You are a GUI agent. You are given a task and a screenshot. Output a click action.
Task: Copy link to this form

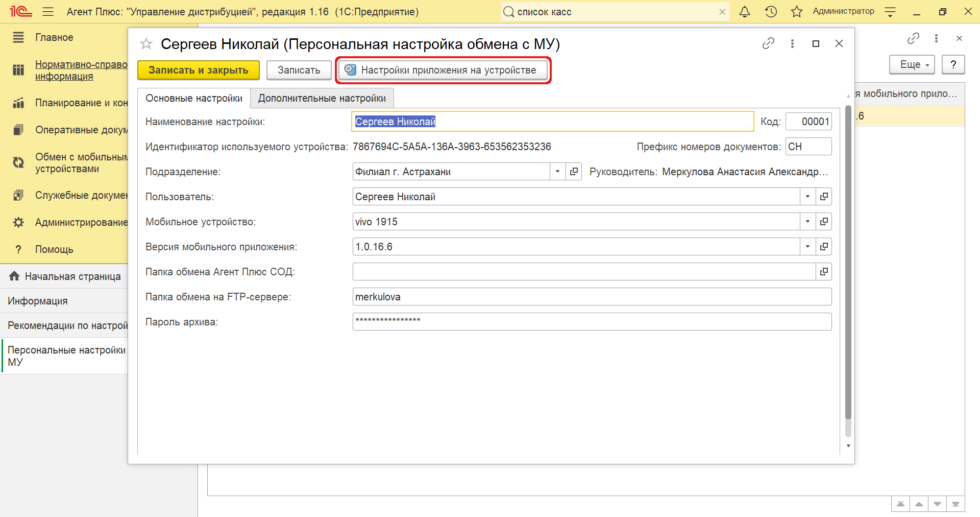tap(768, 43)
